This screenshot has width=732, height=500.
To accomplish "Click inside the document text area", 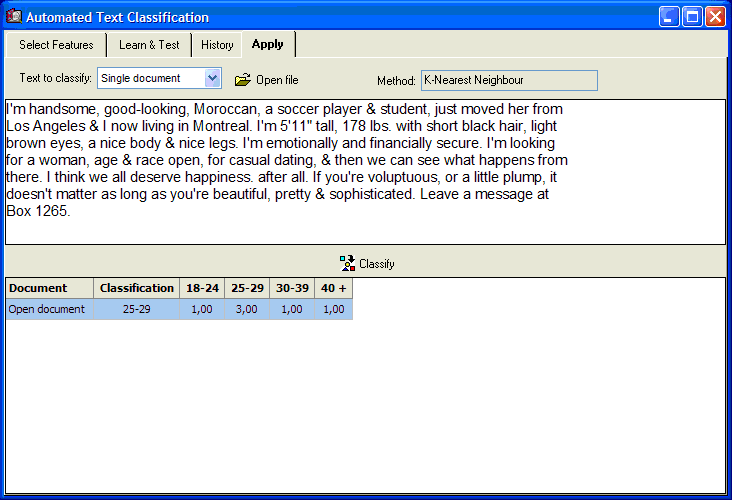I will [364, 171].
